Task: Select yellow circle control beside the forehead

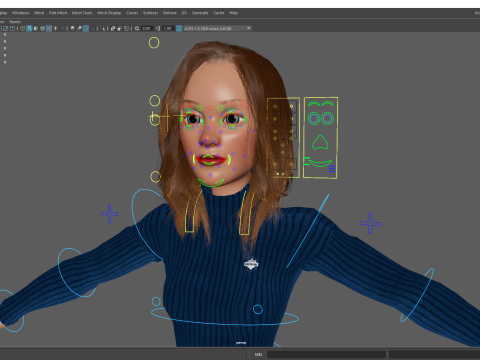Action: click(154, 101)
